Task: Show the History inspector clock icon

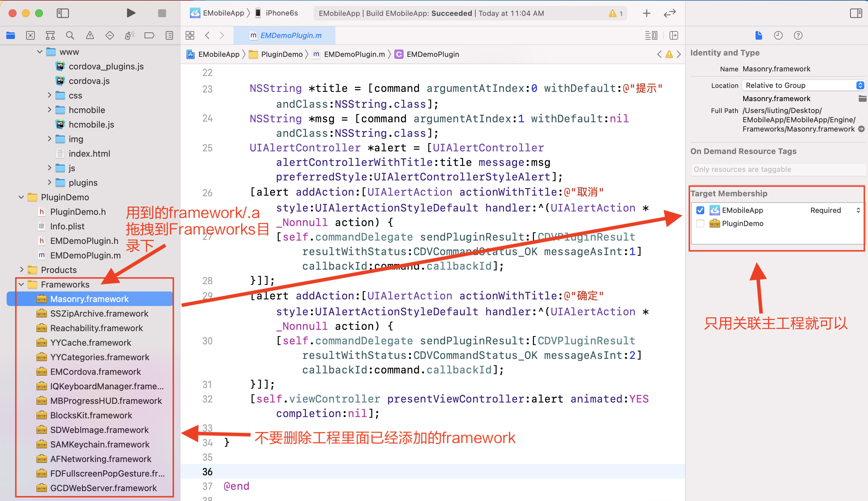Action: [x=778, y=35]
